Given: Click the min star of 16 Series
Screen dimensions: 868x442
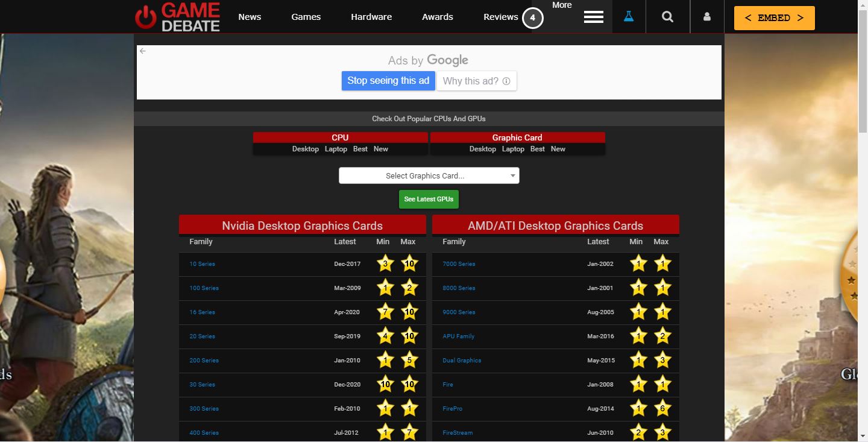Looking at the screenshot, I should (x=385, y=312).
